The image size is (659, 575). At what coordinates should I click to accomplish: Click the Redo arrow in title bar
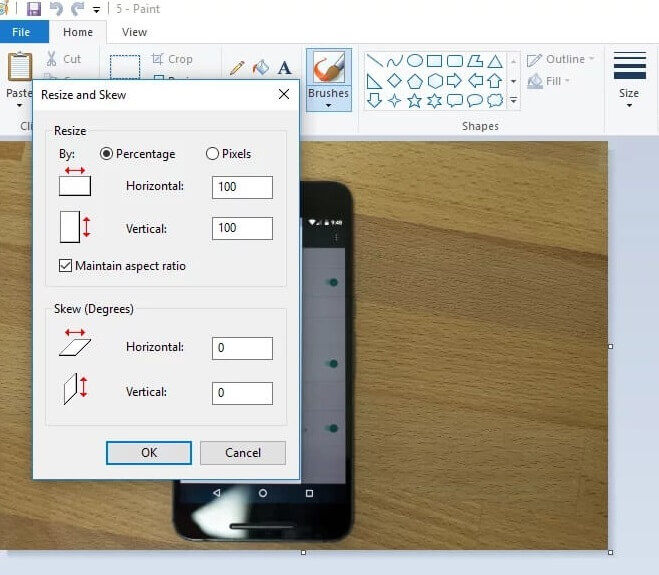(77, 9)
